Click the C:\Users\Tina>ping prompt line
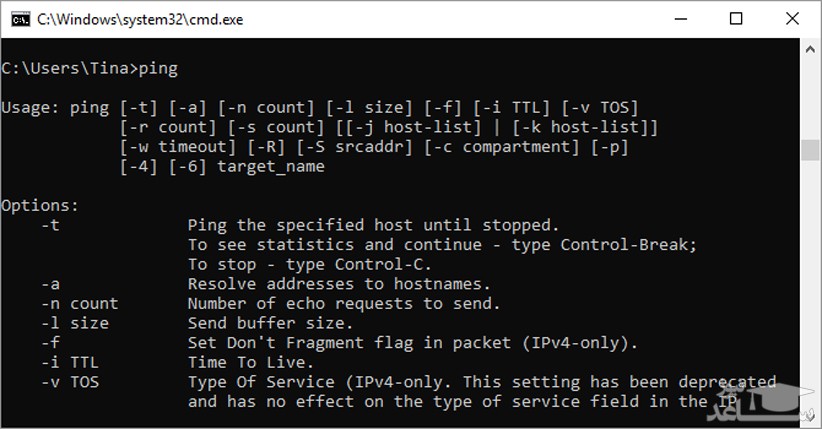Screen dimensions: 822x429 coord(89,68)
